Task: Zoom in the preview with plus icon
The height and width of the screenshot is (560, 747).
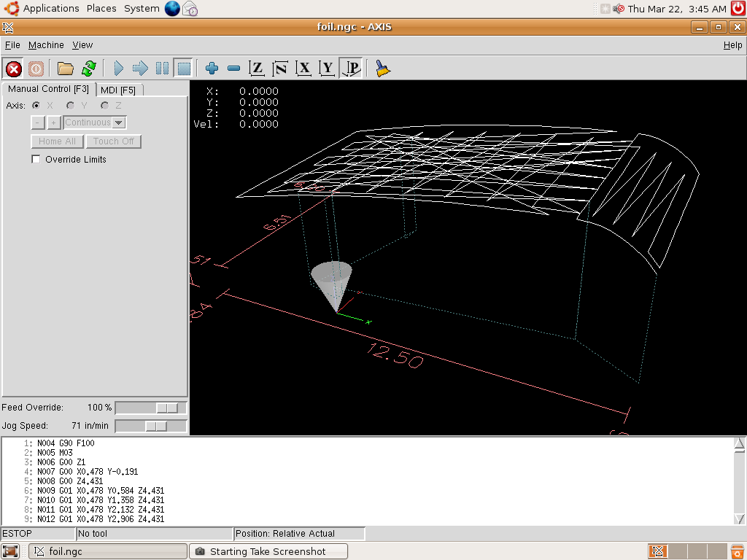Action: 212,69
